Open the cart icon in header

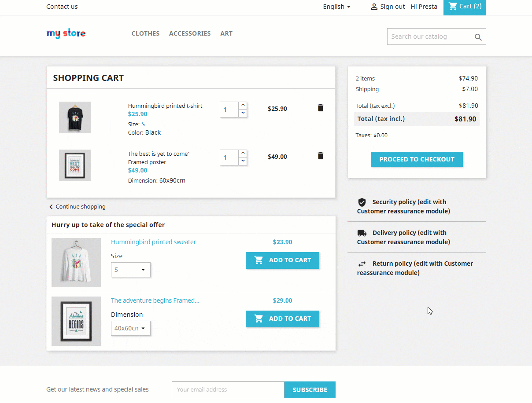[x=453, y=6]
